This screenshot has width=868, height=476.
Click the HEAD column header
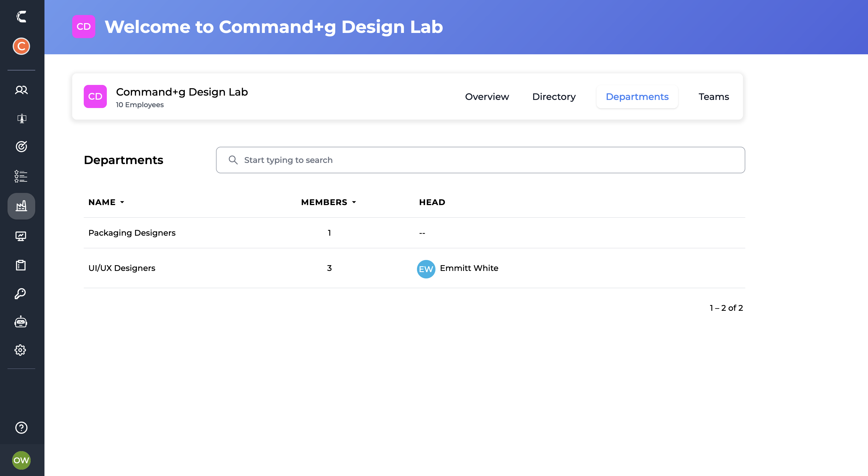(432, 202)
